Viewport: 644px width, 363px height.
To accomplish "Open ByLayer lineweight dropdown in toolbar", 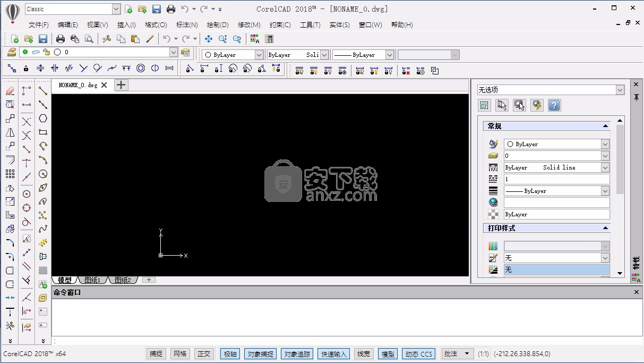I will (390, 55).
